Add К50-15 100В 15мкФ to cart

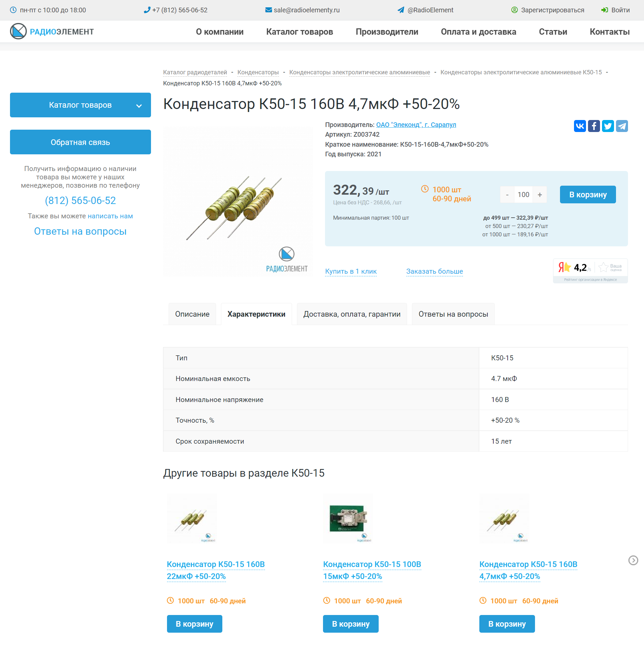(351, 624)
